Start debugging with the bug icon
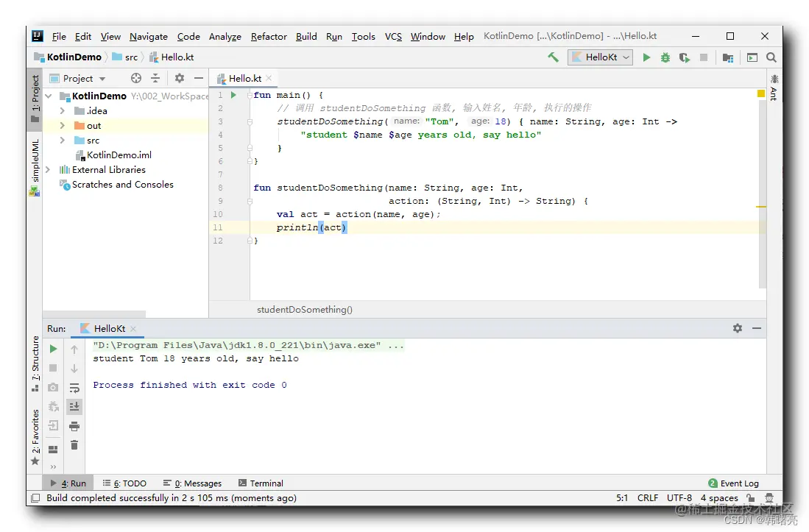Screen dimensions: 809x532 pos(665,57)
